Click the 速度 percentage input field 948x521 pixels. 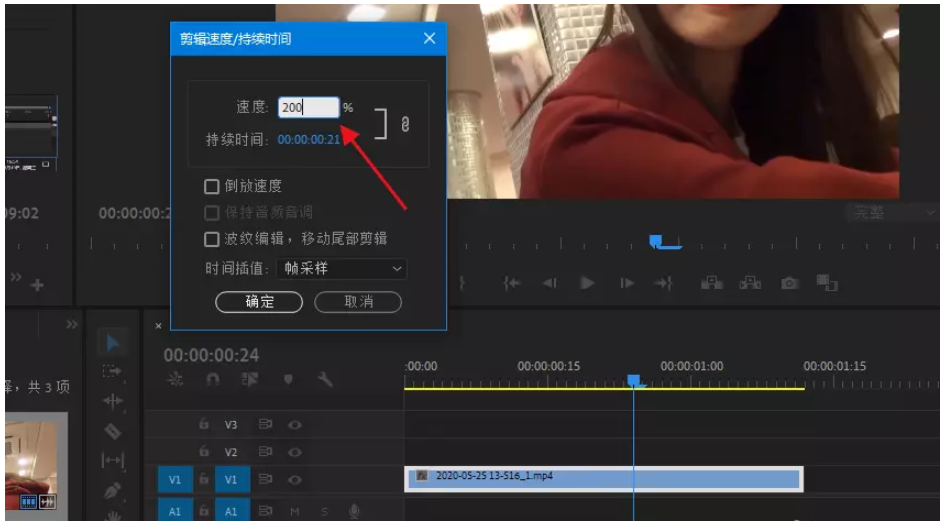click(308, 108)
